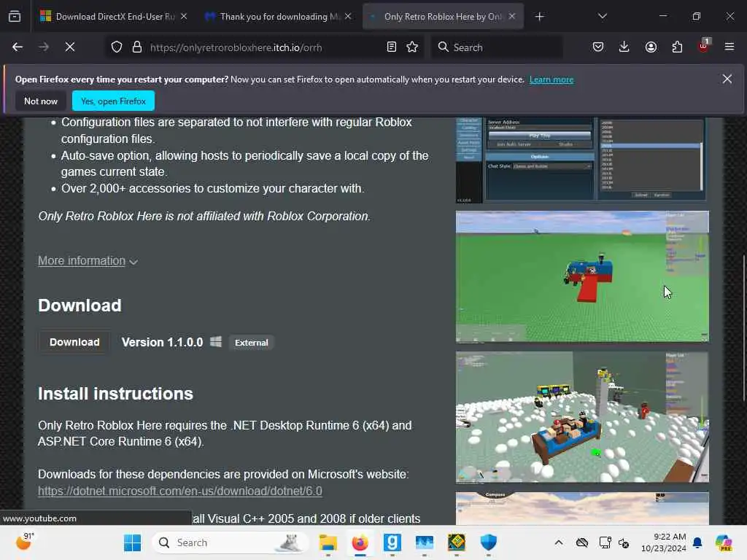Toggle reader view icon
Viewport: 747px width, 560px height.
pyautogui.click(x=392, y=47)
